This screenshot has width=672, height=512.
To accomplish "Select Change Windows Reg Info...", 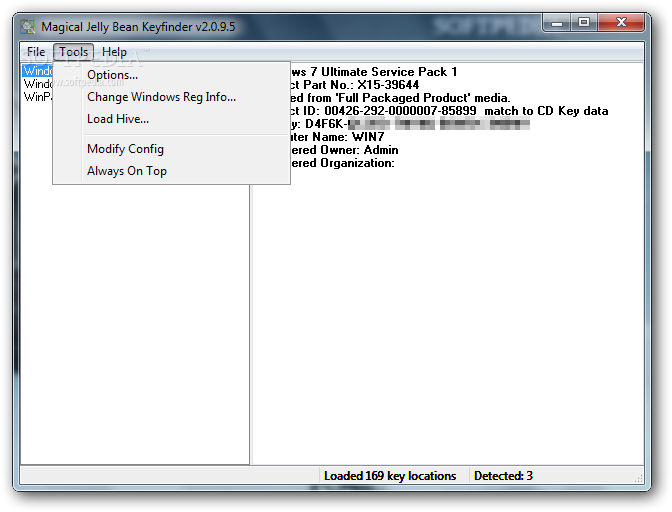I will (161, 97).
